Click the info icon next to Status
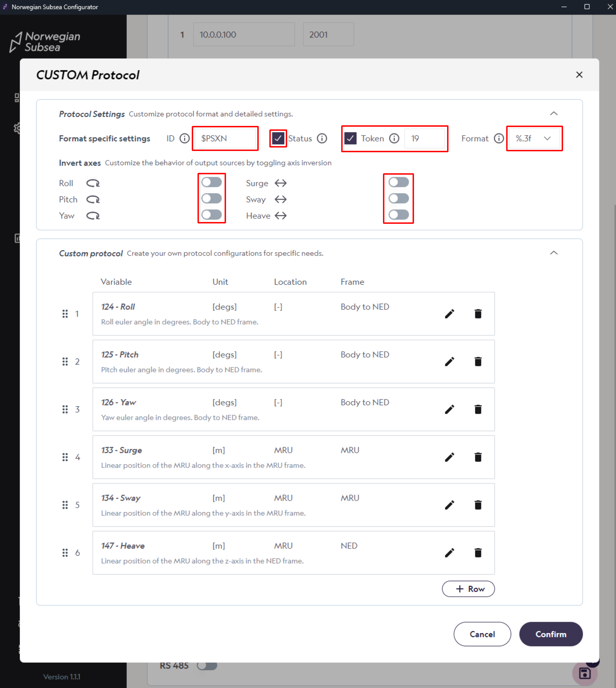 [x=322, y=138]
